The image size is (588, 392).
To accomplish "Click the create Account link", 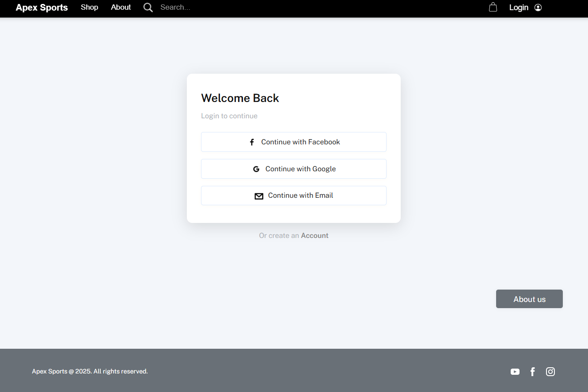I will coord(315,236).
